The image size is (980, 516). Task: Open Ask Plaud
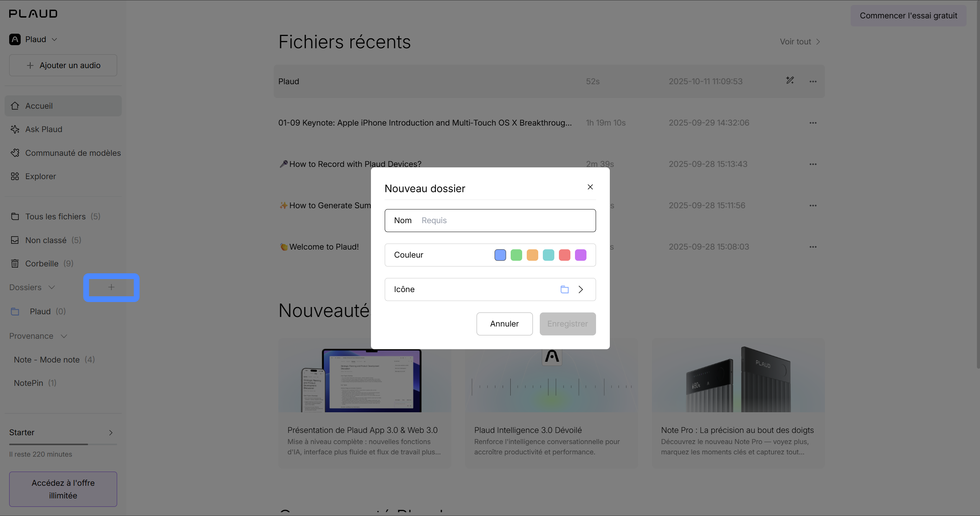tap(63, 129)
